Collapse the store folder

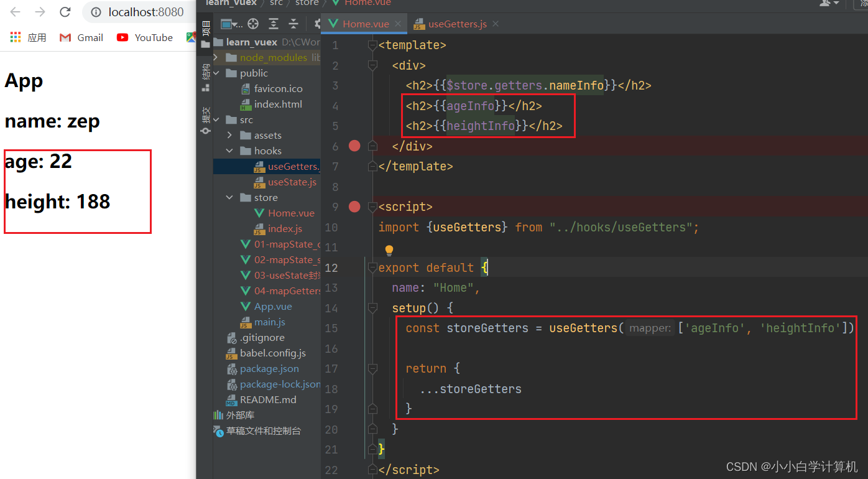coord(229,197)
